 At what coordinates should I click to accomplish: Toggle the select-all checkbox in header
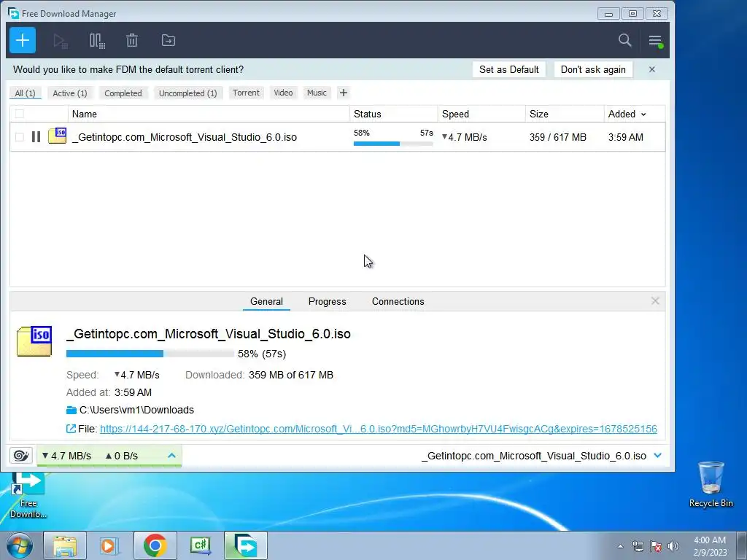click(x=20, y=114)
